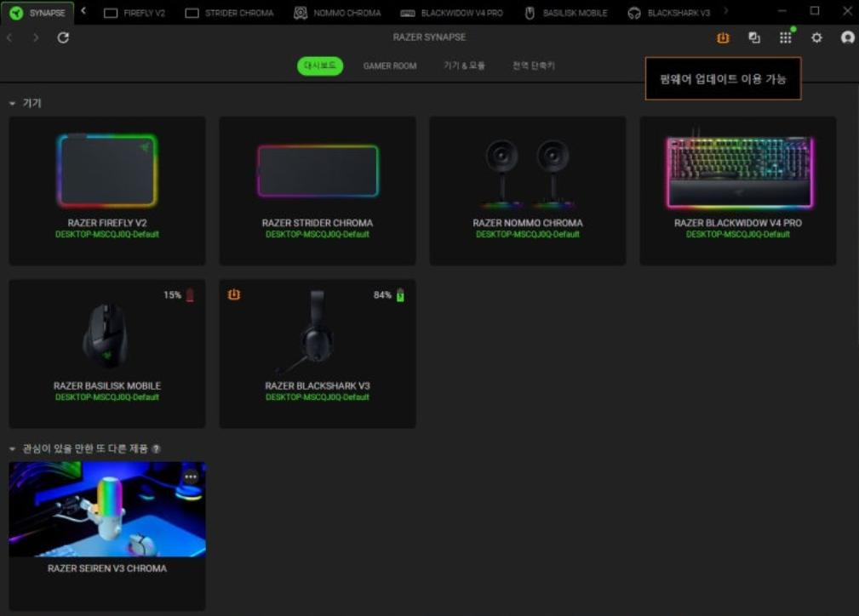Viewport: 859px width, 616px height.
Task: Click the firmware update available tooltip
Action: point(723,79)
